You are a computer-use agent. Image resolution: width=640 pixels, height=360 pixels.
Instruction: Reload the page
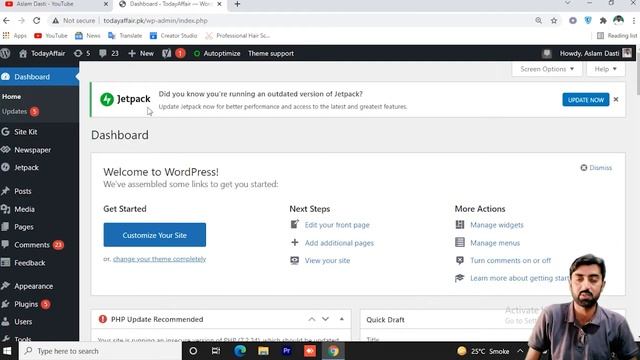pyautogui.click(x=36, y=20)
